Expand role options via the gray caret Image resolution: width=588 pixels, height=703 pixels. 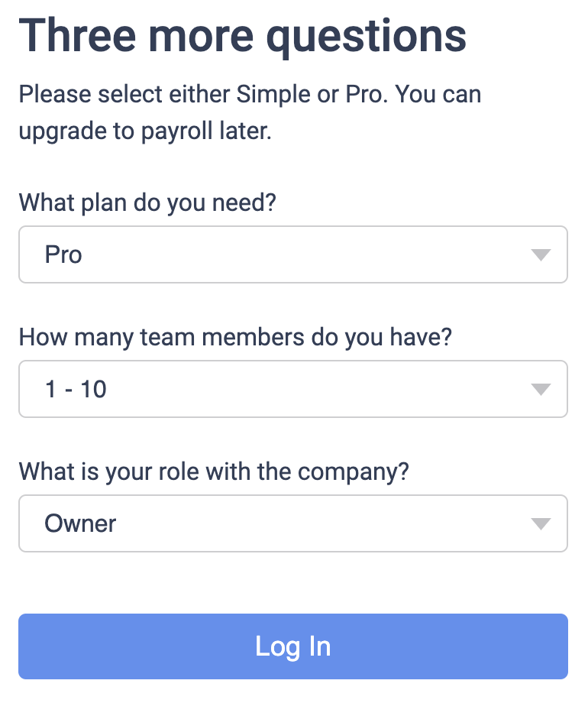[541, 524]
